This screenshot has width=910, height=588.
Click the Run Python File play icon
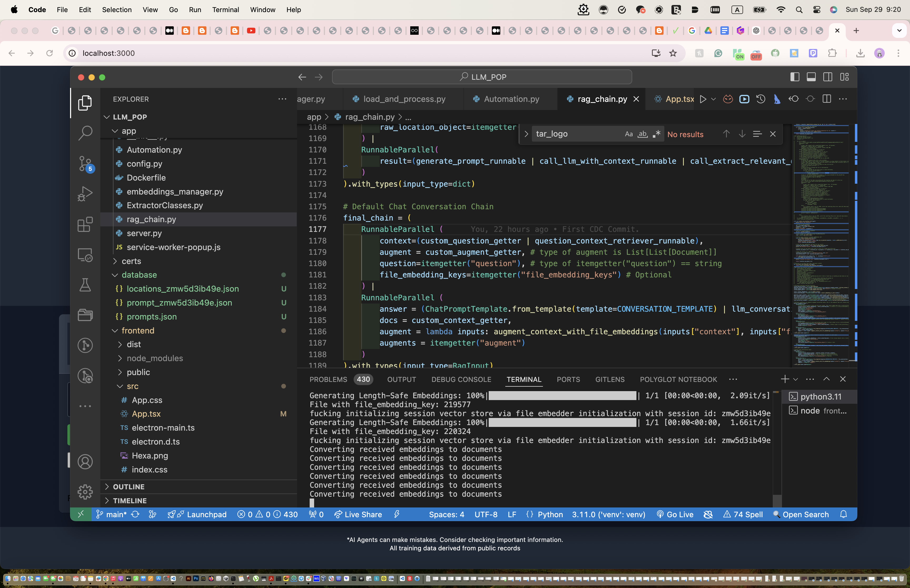pyautogui.click(x=703, y=99)
